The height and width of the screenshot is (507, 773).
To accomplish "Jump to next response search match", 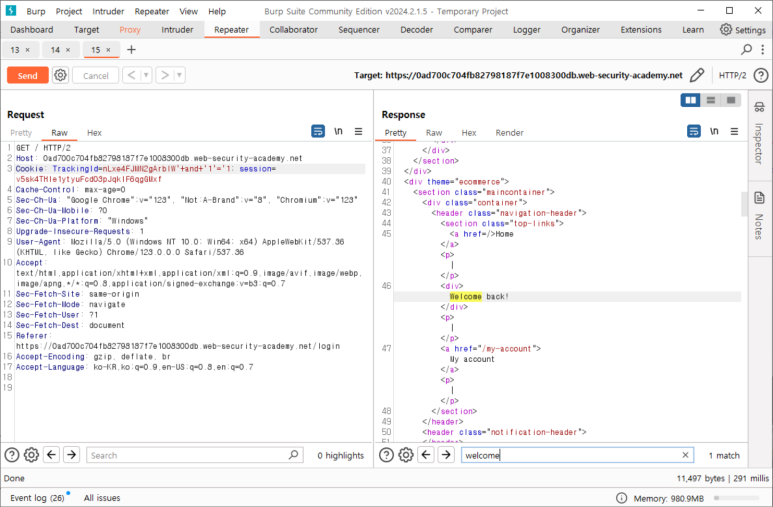I will click(446, 455).
